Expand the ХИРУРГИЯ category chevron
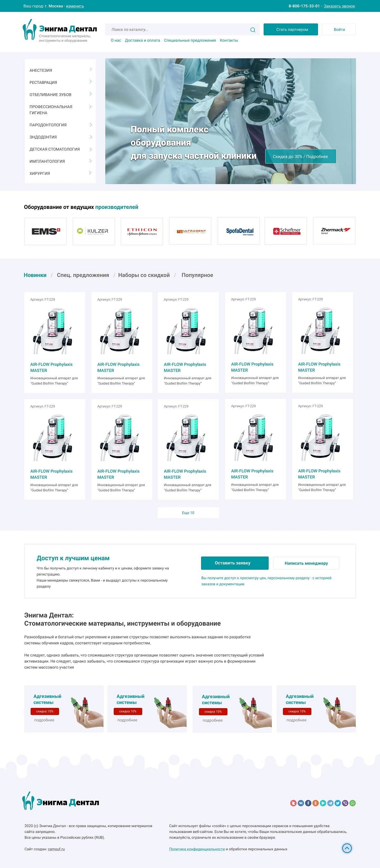 [90, 173]
